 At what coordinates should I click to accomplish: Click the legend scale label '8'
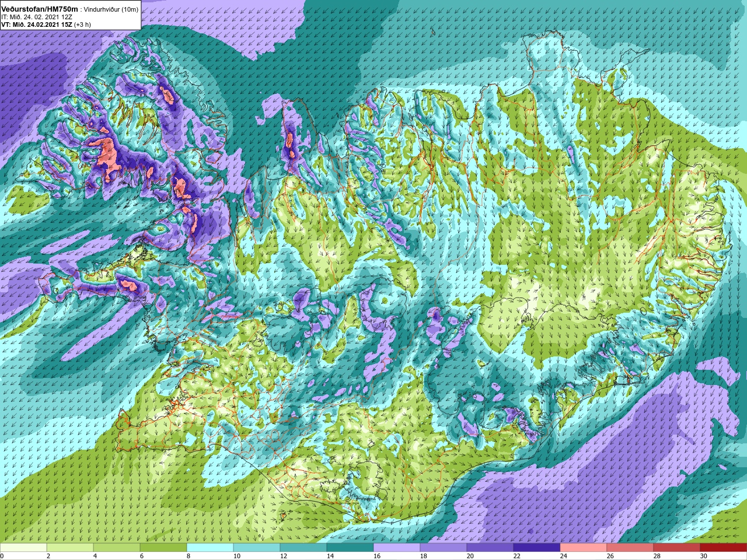point(188,556)
